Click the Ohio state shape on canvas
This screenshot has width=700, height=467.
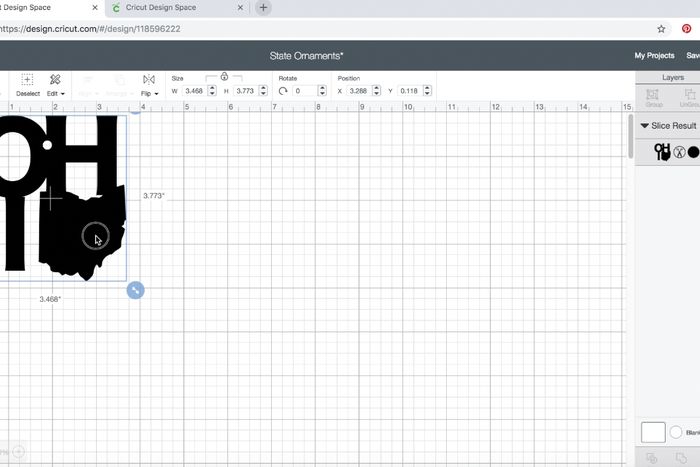pyautogui.click(x=85, y=230)
